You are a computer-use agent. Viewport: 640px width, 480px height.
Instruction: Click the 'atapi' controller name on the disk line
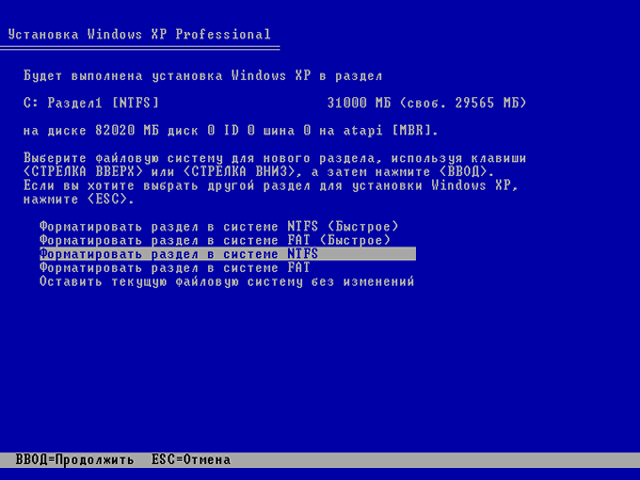(366, 131)
